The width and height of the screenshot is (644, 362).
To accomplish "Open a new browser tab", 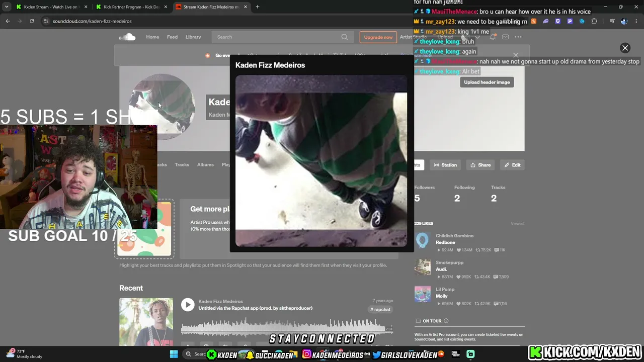I will click(x=258, y=7).
